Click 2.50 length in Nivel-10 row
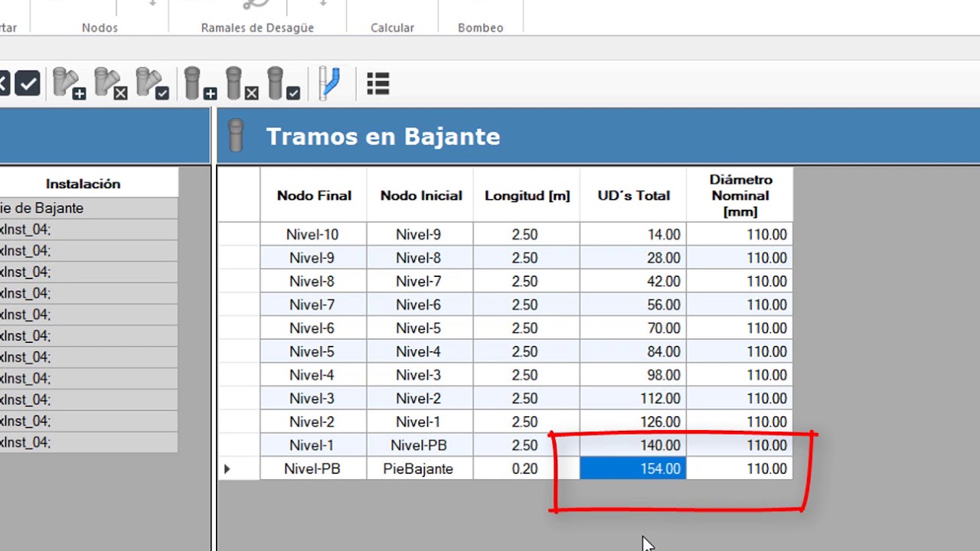Screen dimensions: 980x551 [527, 235]
